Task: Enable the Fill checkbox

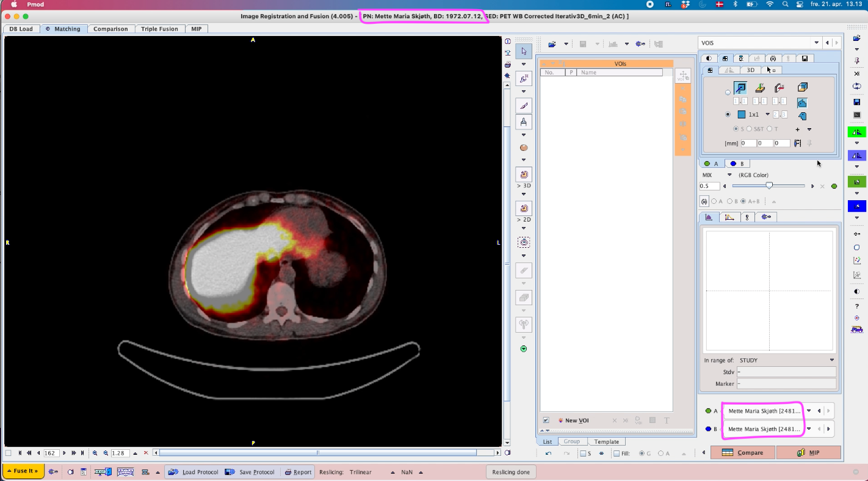Action: click(x=617, y=454)
